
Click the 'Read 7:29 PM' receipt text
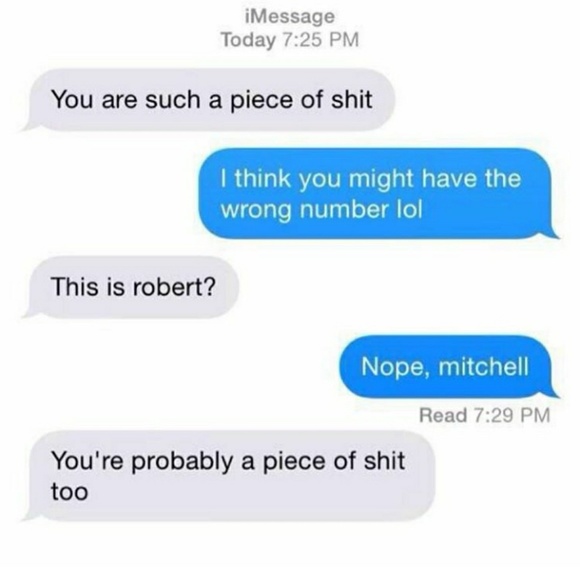485,415
